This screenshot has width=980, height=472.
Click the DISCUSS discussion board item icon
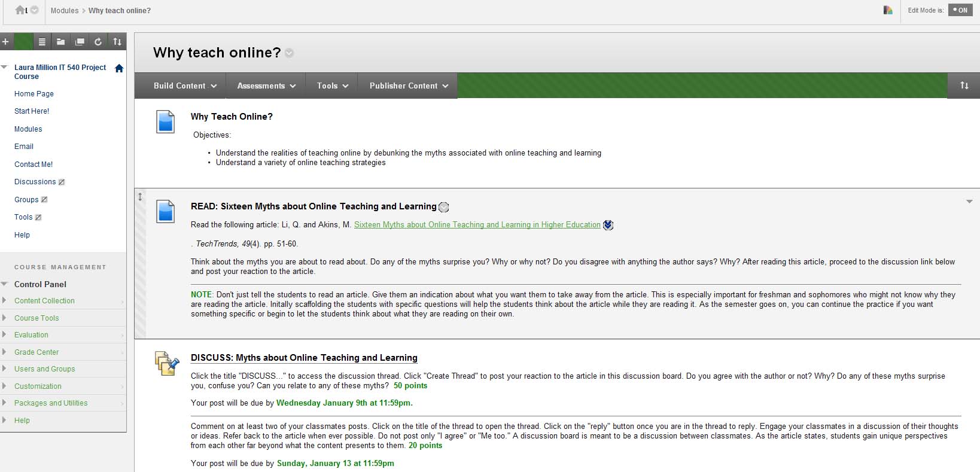(166, 363)
